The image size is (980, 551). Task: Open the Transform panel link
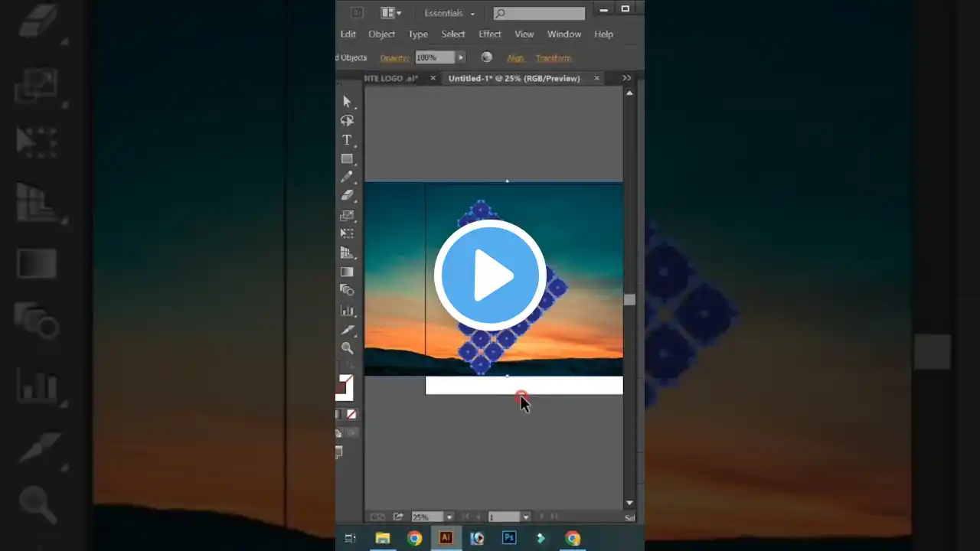[554, 58]
